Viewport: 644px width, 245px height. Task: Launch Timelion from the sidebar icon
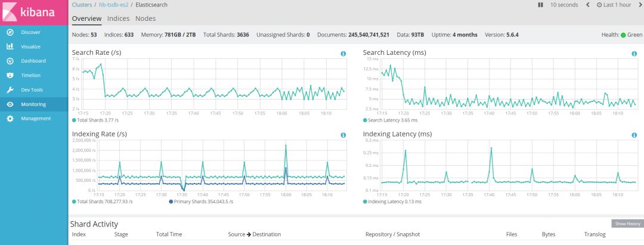coord(10,76)
